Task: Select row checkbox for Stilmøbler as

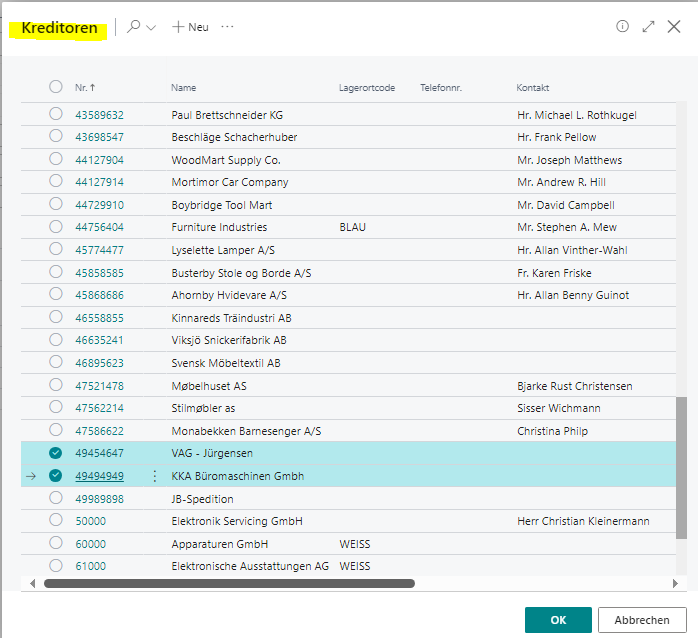Action: click(56, 407)
